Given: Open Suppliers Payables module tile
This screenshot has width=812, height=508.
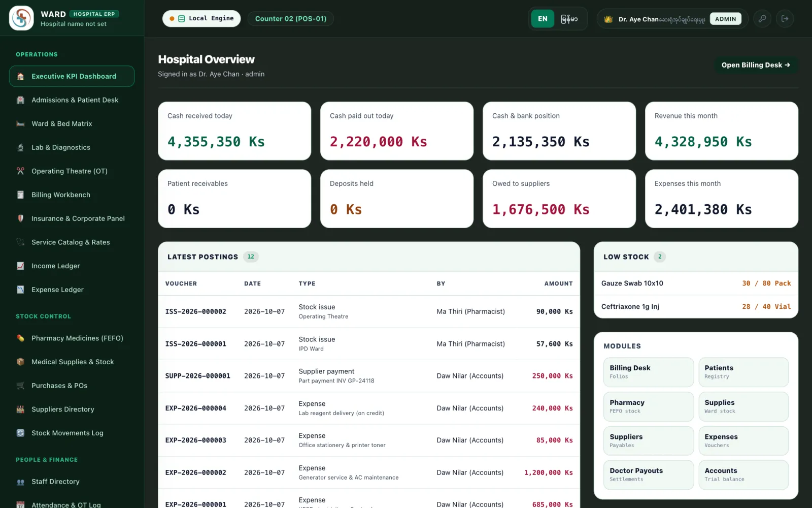Looking at the screenshot, I should click(648, 440).
